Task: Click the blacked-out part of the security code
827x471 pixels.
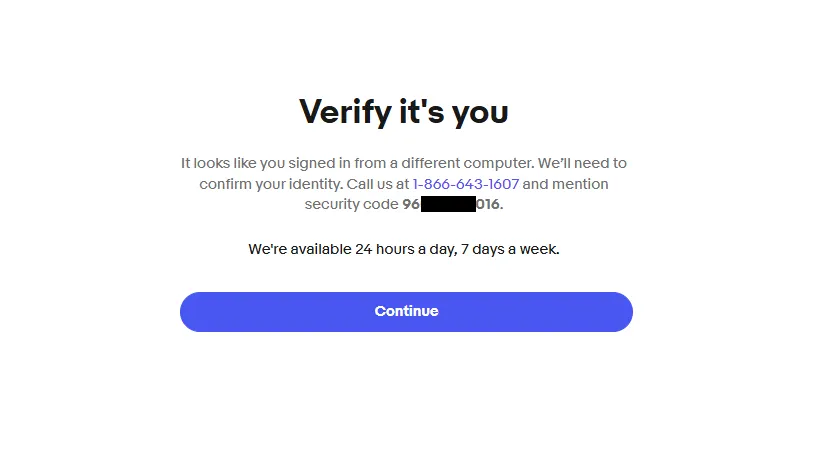Action: point(447,205)
